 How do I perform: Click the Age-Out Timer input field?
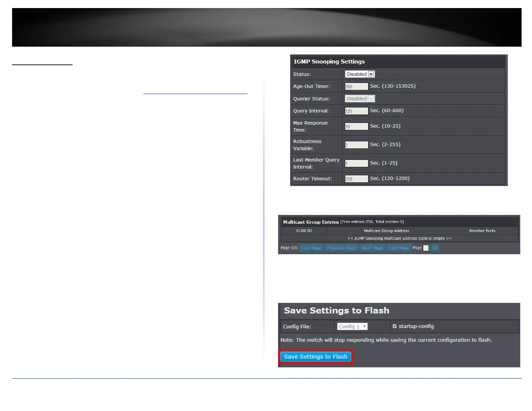pyautogui.click(x=357, y=87)
